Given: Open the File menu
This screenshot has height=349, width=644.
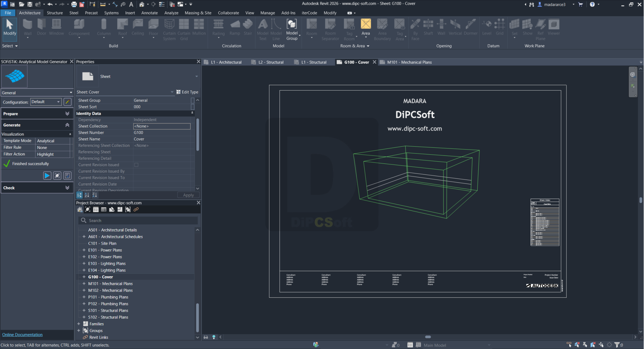Looking at the screenshot, I should tap(8, 13).
